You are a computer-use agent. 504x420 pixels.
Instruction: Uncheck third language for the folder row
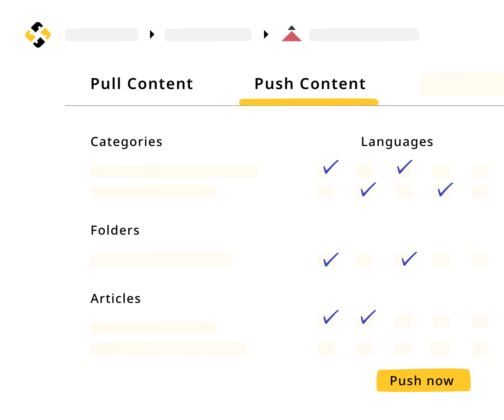(403, 260)
